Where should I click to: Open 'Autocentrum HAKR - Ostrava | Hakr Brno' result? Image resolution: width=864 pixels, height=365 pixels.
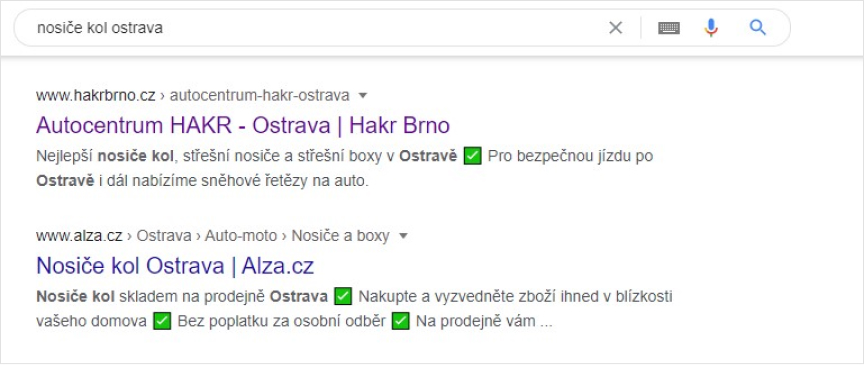[243, 126]
